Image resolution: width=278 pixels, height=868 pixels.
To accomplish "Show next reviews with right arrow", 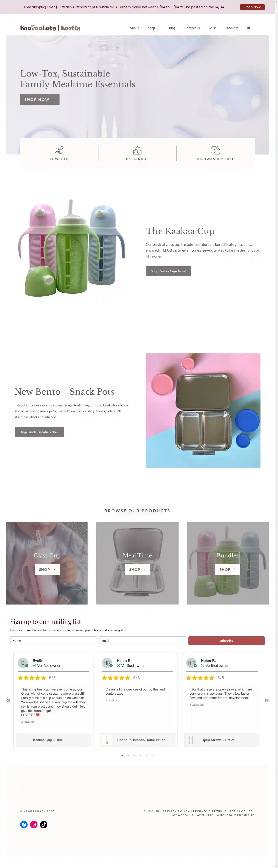I will (266, 701).
